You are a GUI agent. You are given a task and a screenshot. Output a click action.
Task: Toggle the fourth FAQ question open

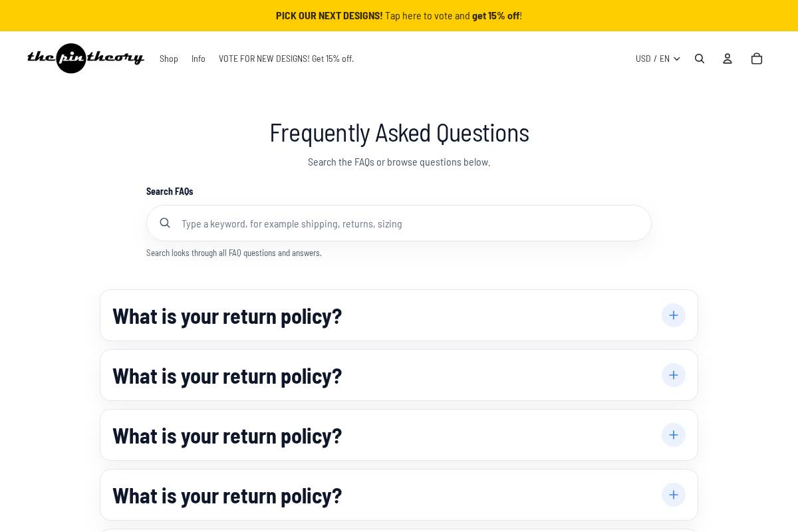point(227,495)
